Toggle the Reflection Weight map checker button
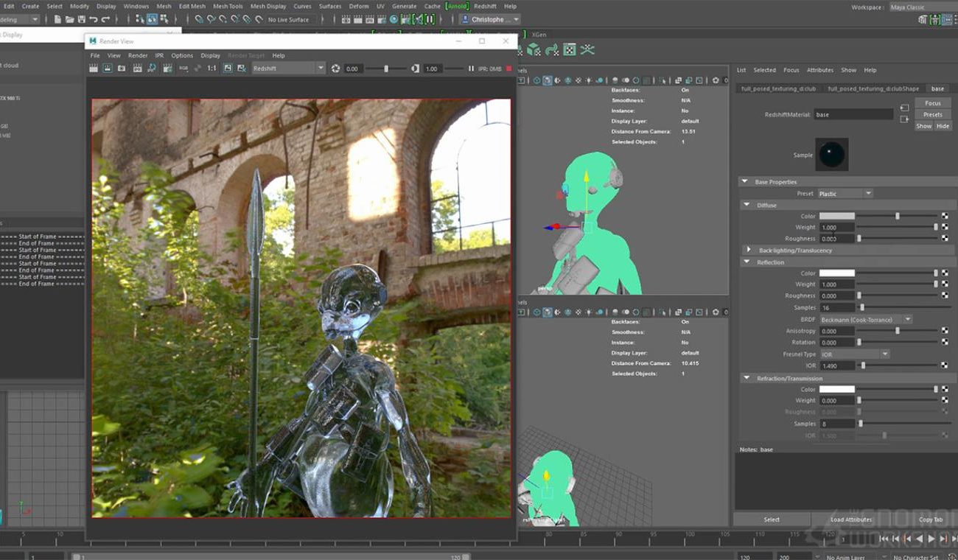The width and height of the screenshot is (958, 560). point(945,284)
